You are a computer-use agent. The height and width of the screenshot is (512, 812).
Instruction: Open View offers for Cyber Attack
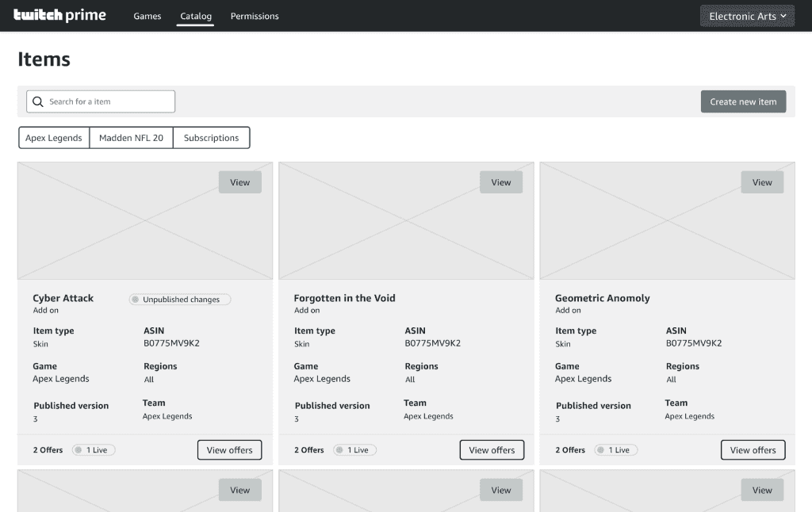tap(229, 450)
